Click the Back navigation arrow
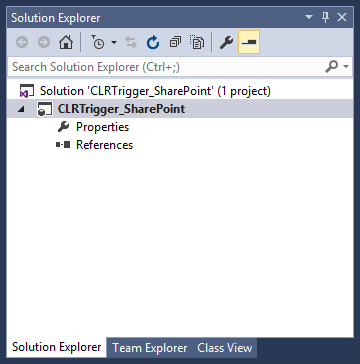This screenshot has height=364, width=360. coord(22,42)
